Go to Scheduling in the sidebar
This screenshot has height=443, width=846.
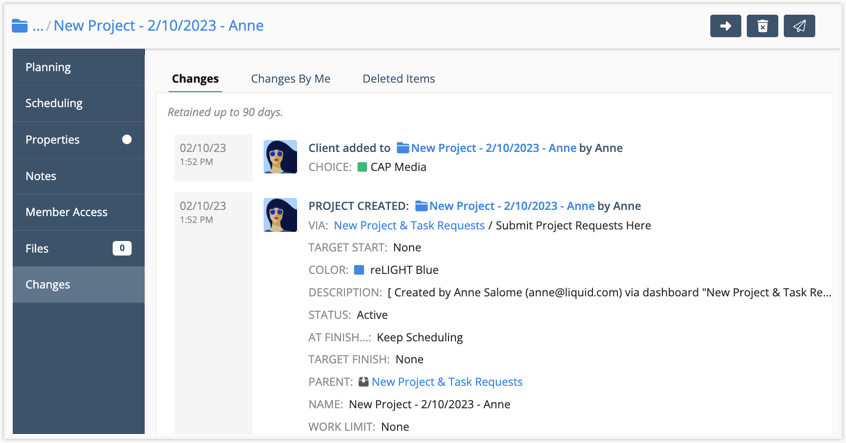(x=54, y=103)
